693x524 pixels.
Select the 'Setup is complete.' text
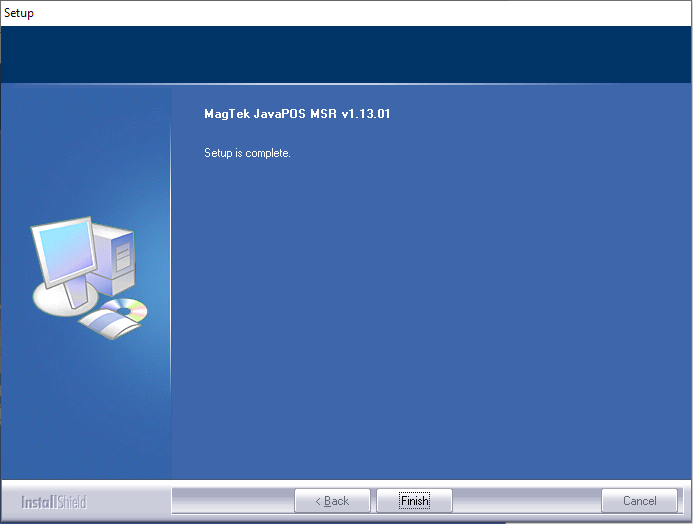[x=247, y=153]
